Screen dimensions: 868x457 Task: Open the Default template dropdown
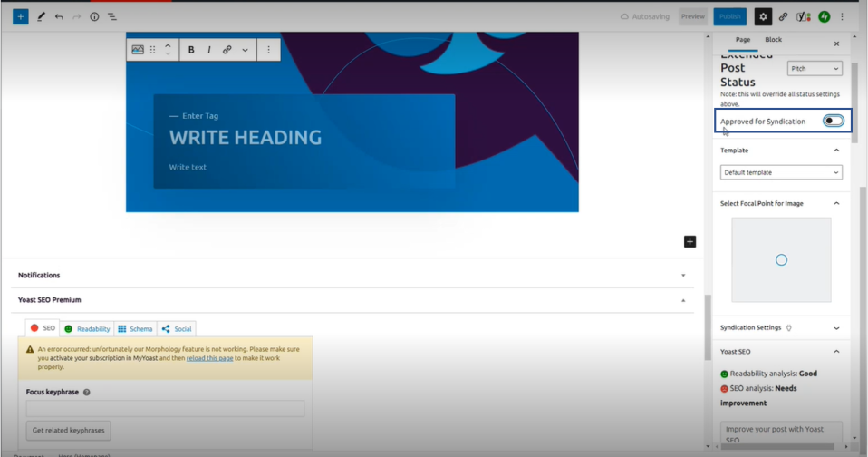(781, 172)
